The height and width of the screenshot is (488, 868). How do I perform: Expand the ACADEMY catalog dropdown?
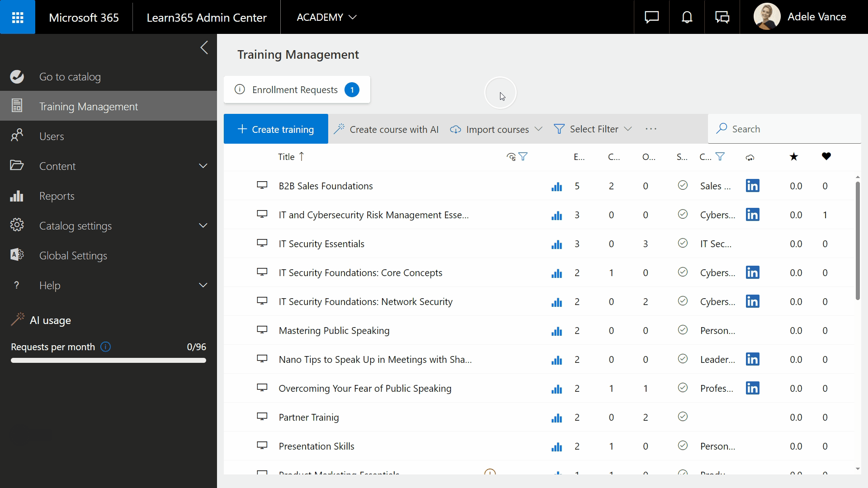click(x=326, y=17)
